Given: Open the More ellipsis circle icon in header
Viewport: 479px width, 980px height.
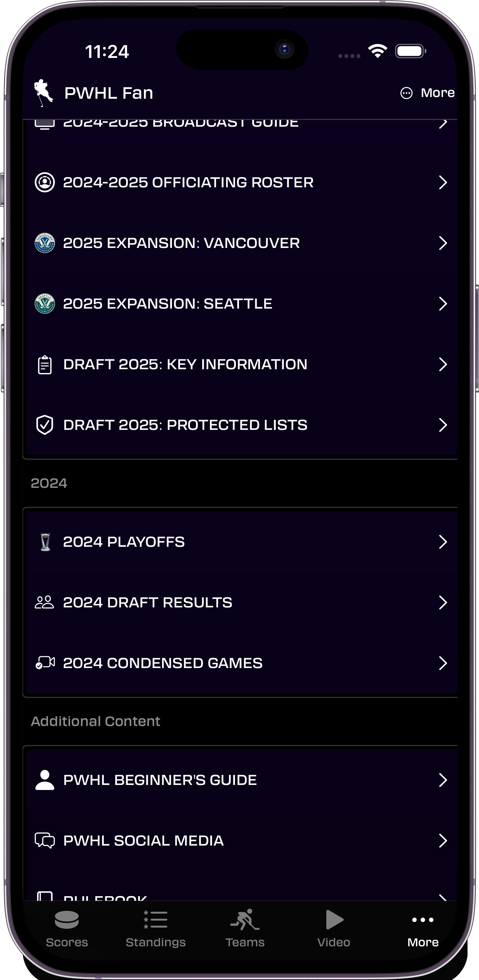Looking at the screenshot, I should coord(406,93).
